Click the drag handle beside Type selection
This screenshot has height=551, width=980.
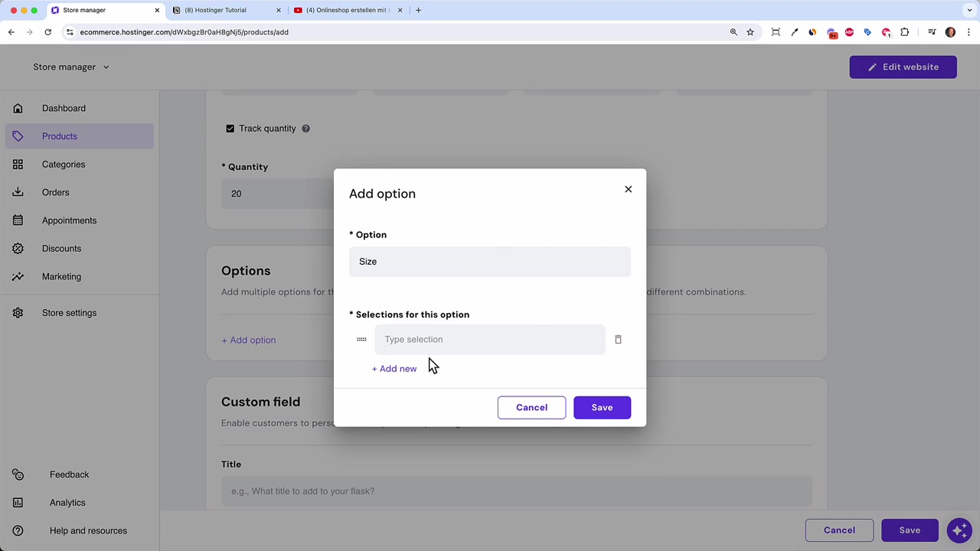coord(361,340)
